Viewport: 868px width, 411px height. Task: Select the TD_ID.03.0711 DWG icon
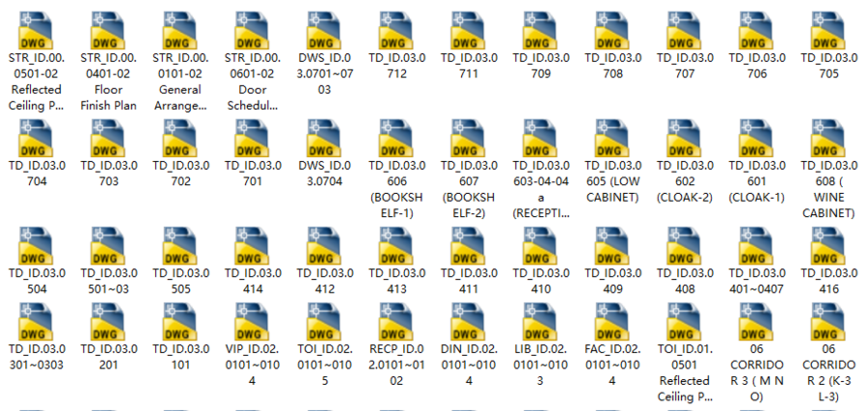pos(469,31)
